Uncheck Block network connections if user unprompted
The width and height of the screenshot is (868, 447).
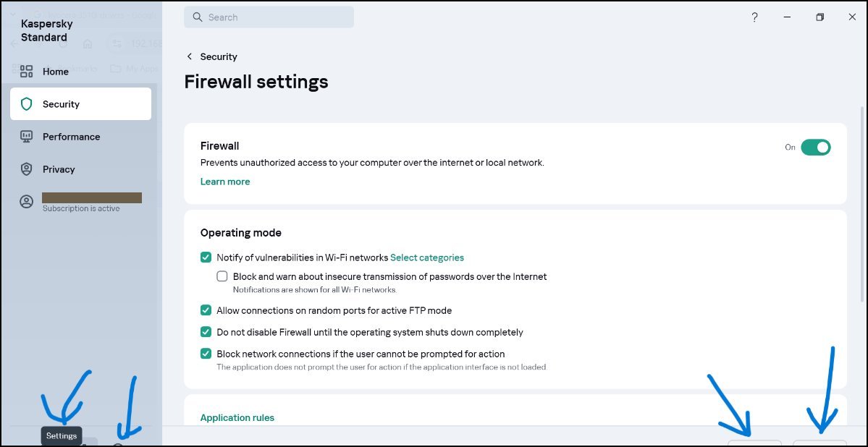206,354
